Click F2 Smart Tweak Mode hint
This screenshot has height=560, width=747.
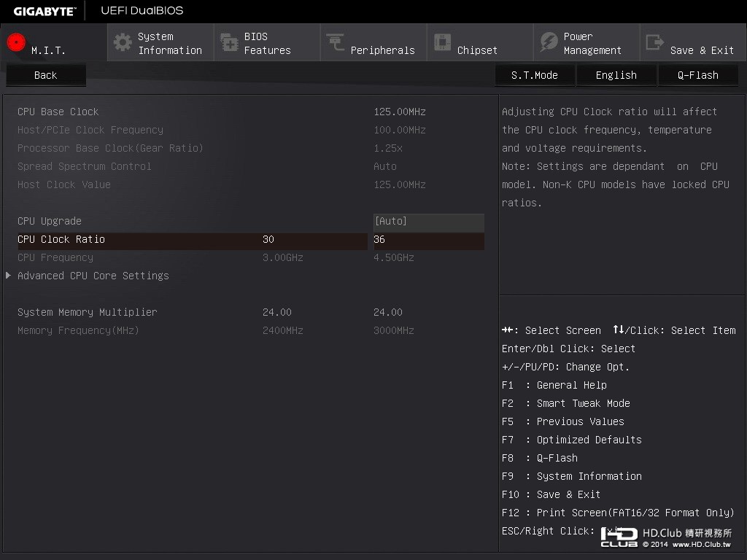point(566,403)
